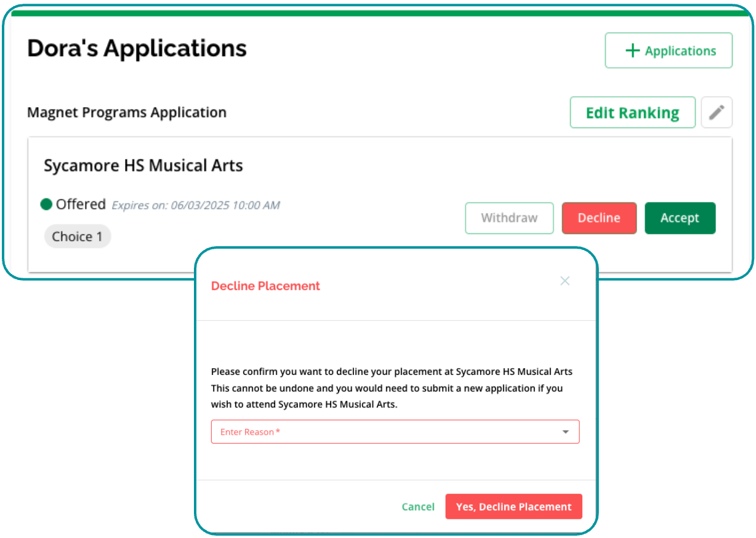Click the decline confirmation message text
The height and width of the screenshot is (538, 756).
tap(392, 388)
